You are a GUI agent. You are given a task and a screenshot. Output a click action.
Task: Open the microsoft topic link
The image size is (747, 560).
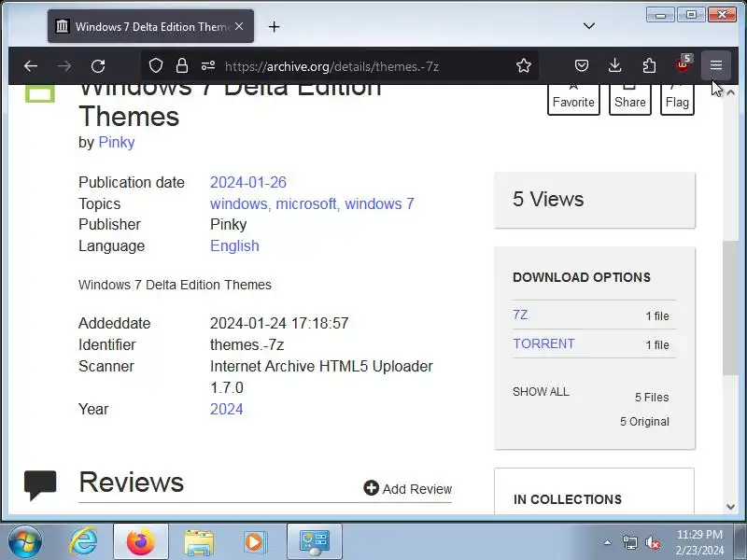[x=306, y=203]
